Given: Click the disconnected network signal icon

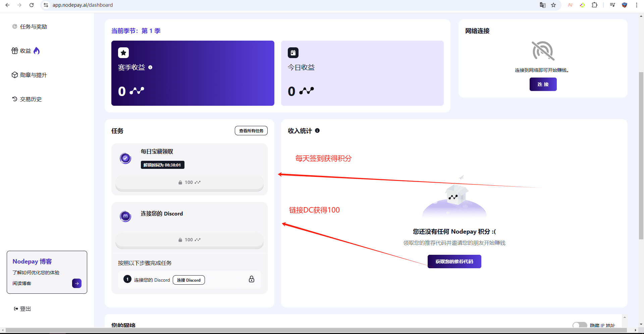Looking at the screenshot, I should click(543, 51).
